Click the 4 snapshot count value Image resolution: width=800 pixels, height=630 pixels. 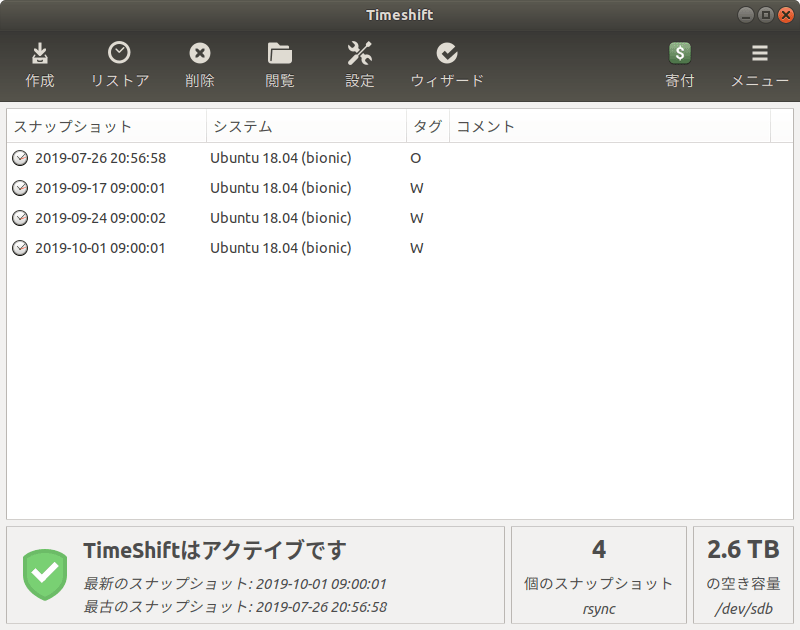[x=599, y=550]
